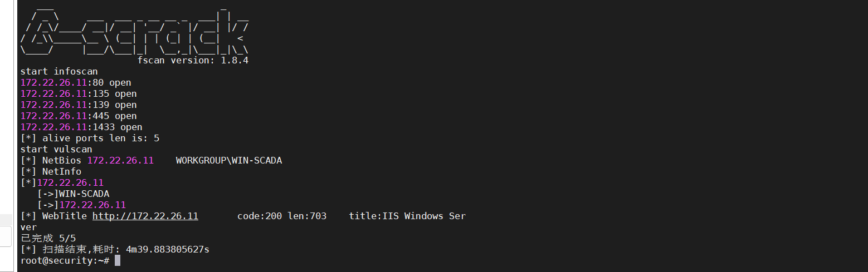Image resolution: width=868 pixels, height=272 pixels.
Task: Click the '[->]172.22.26.11' NetInfo address entry
Action: coord(81,205)
